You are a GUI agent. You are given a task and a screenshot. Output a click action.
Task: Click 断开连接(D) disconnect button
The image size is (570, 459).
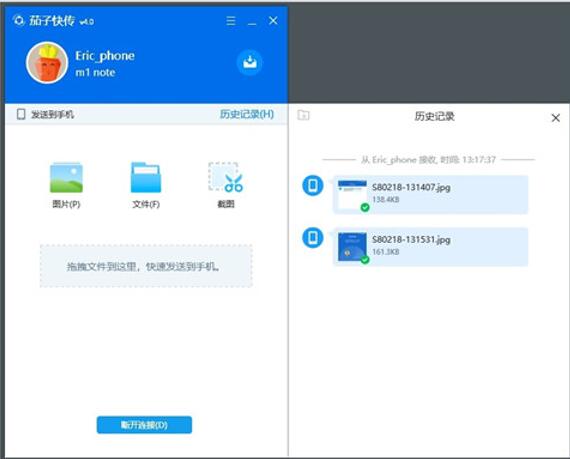[144, 425]
